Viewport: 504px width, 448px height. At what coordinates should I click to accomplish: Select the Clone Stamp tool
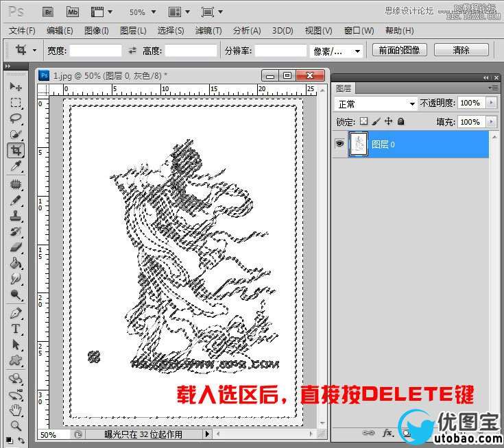(x=15, y=216)
